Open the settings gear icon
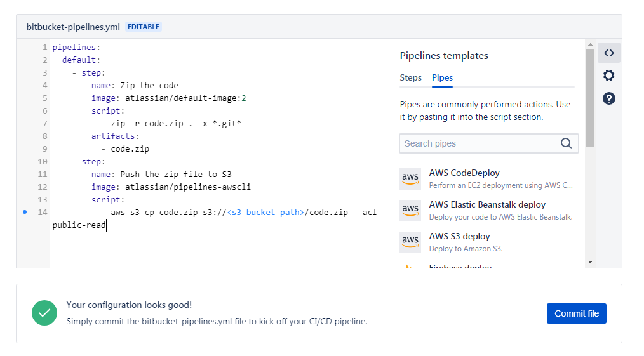 click(x=608, y=76)
